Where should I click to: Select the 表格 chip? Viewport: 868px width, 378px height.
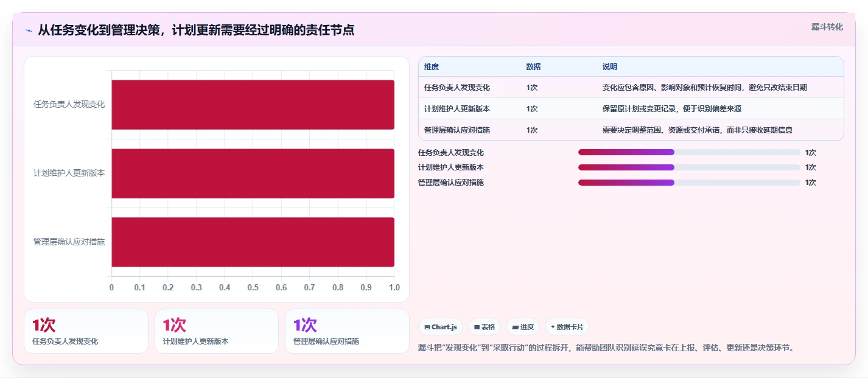pyautogui.click(x=485, y=327)
